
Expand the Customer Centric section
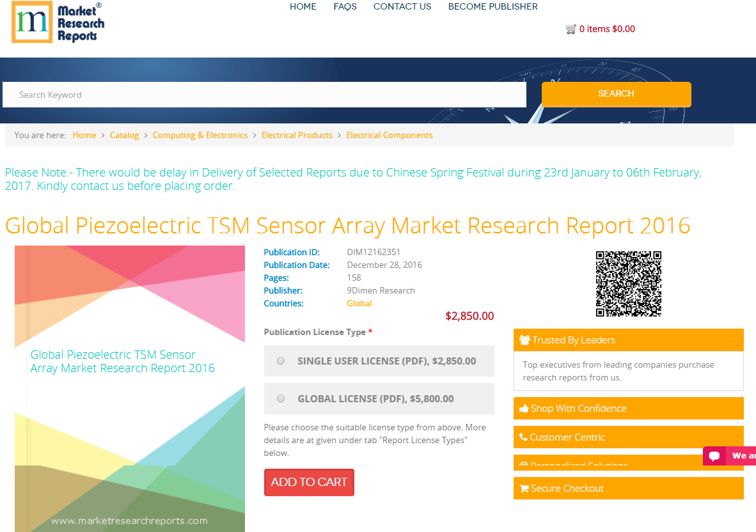pos(628,437)
